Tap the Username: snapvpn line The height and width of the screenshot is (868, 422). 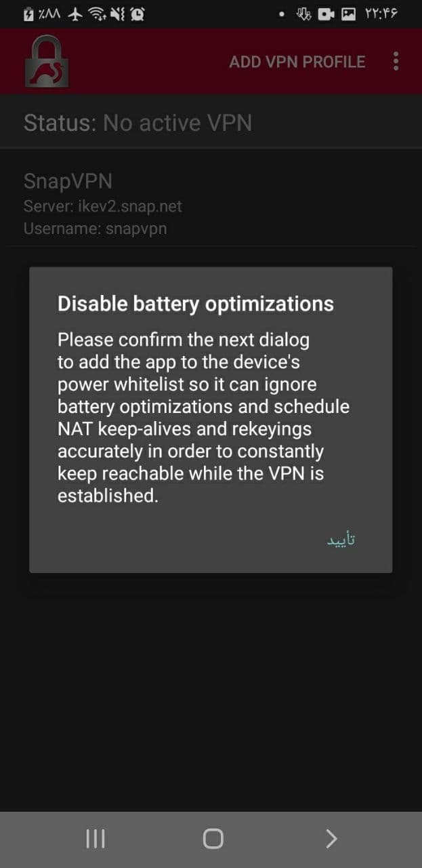tap(96, 229)
